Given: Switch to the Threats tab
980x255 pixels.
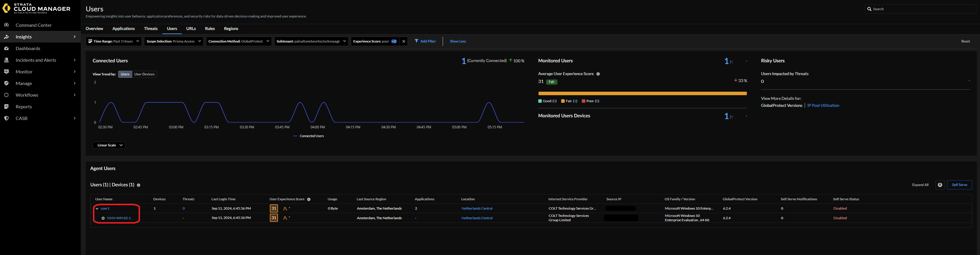Looking at the screenshot, I should point(151,29).
